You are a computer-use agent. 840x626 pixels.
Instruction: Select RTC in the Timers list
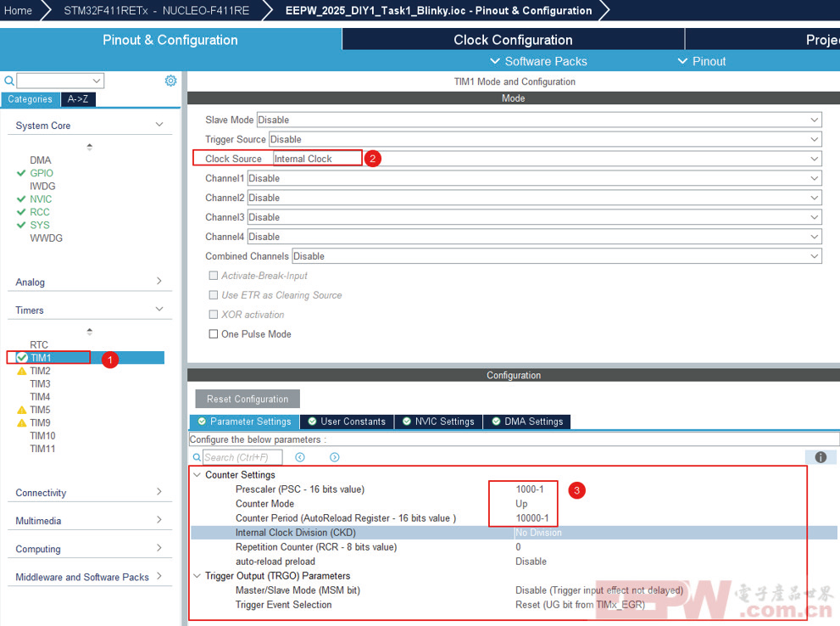[x=39, y=344]
